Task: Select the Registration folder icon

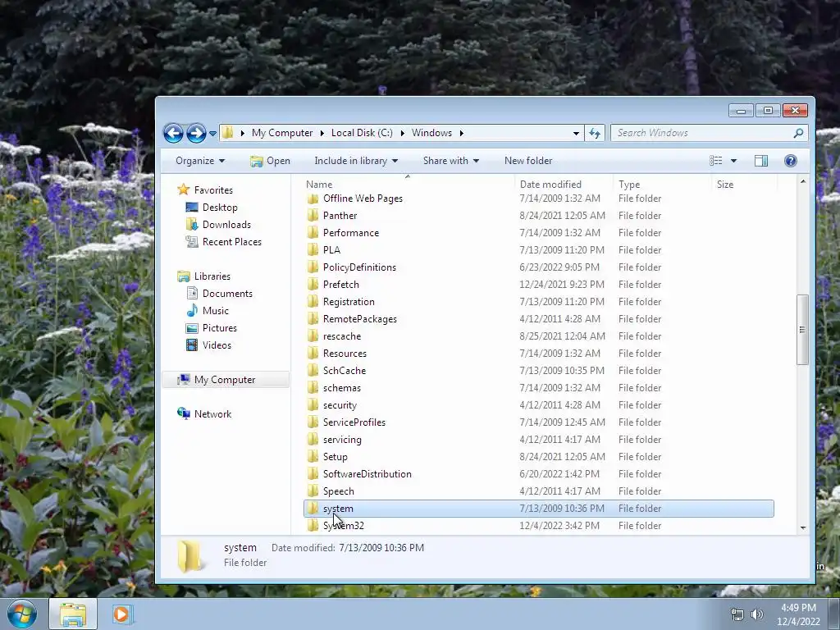Action: point(313,302)
